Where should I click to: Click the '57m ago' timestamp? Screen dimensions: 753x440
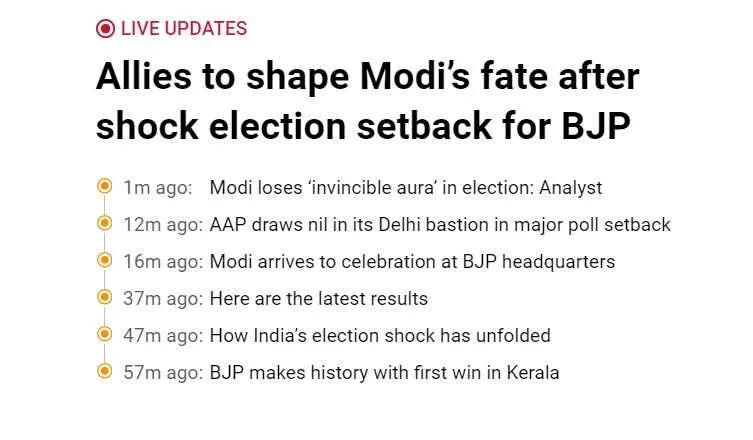coord(163,373)
